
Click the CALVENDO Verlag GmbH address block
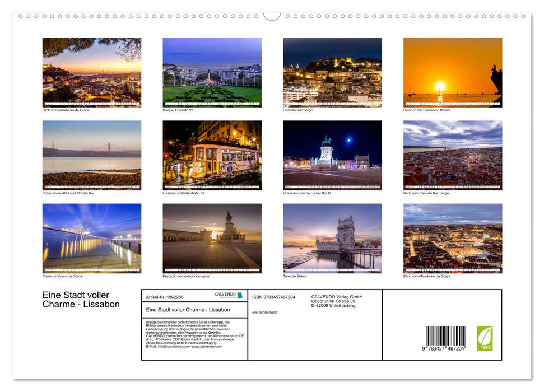[337, 301]
